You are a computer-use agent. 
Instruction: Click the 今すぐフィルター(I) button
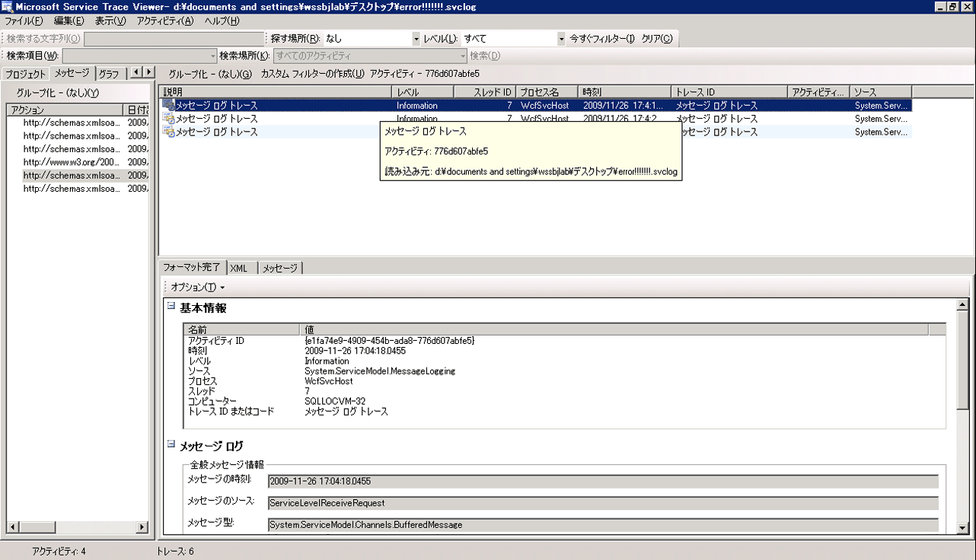(602, 39)
